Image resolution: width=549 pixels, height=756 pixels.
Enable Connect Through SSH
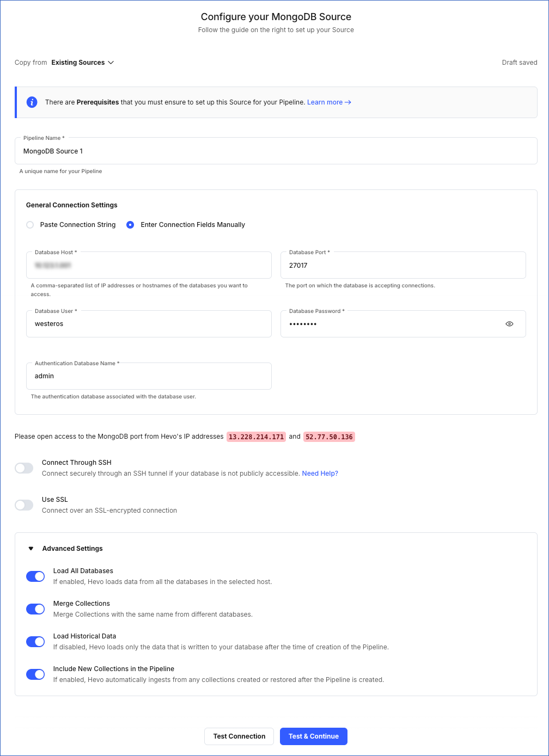coord(24,468)
